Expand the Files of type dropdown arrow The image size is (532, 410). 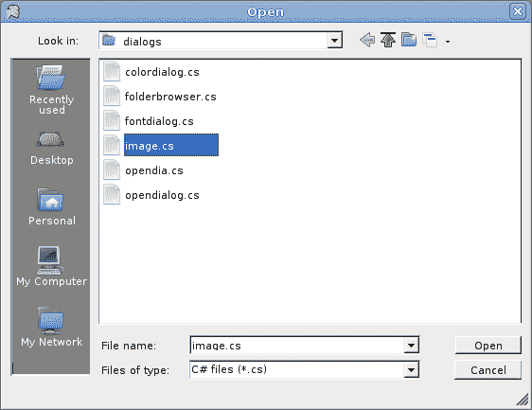(x=411, y=370)
